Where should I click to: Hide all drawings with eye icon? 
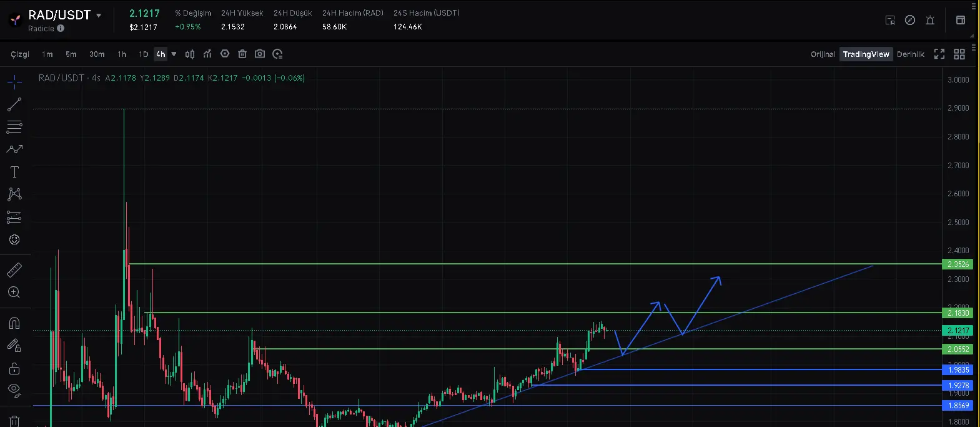click(x=14, y=391)
